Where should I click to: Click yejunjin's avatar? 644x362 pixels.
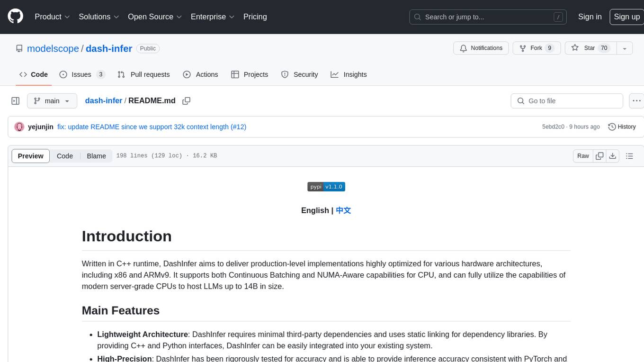point(19,127)
